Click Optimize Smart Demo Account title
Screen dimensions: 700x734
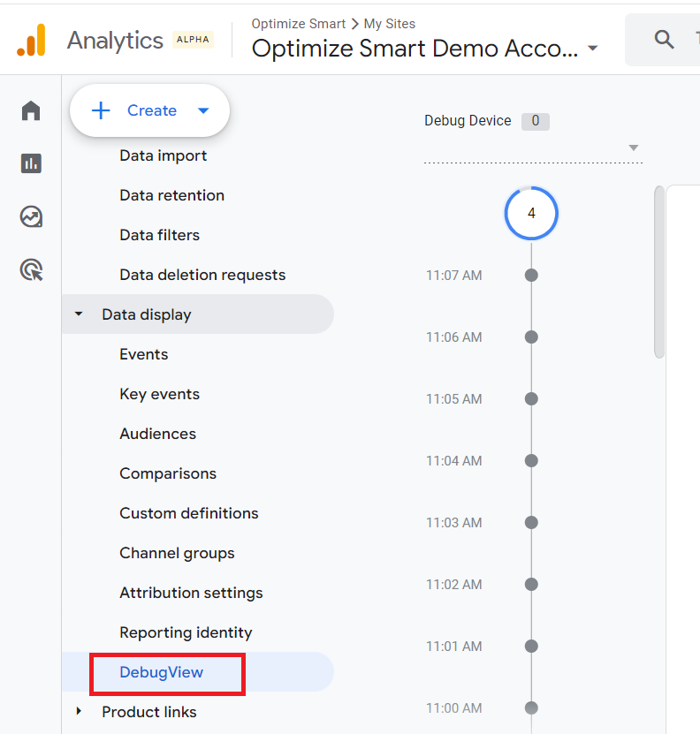415,49
